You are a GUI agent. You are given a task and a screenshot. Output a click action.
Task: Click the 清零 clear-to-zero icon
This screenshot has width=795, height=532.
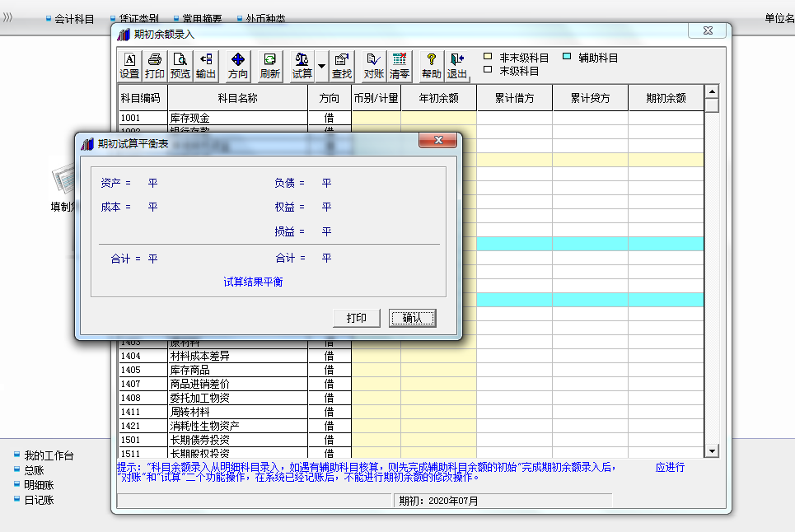click(x=400, y=66)
